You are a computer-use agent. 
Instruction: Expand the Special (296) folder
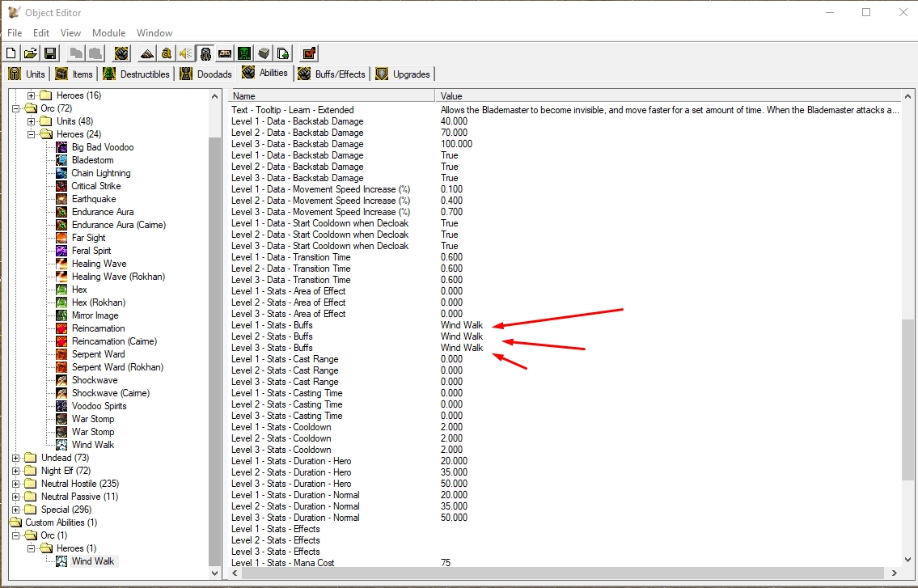click(16, 510)
